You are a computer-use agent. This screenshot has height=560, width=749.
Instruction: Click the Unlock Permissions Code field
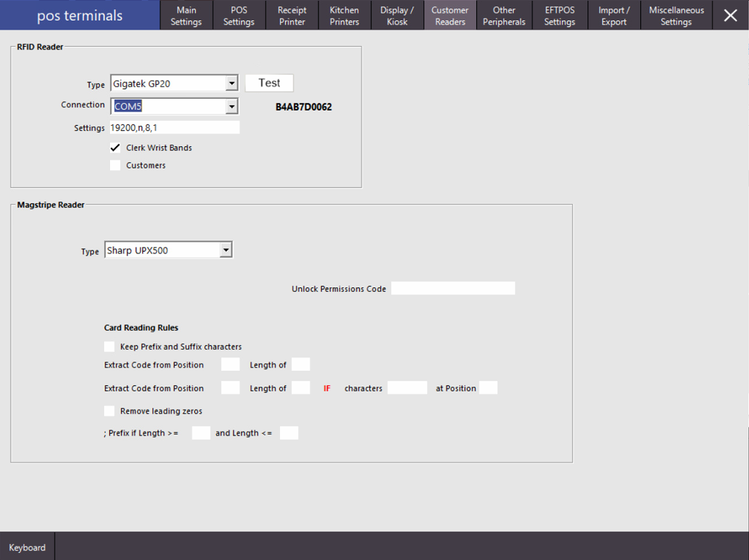click(x=453, y=289)
